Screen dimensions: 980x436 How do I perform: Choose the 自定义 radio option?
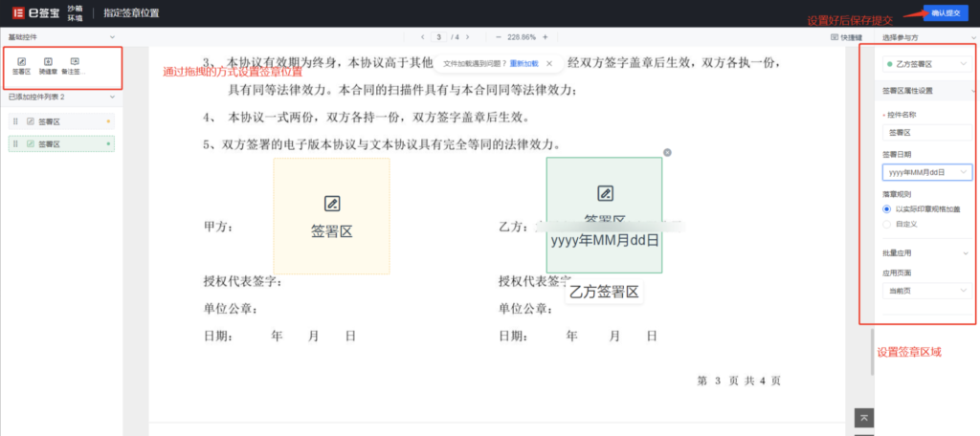[x=887, y=224]
